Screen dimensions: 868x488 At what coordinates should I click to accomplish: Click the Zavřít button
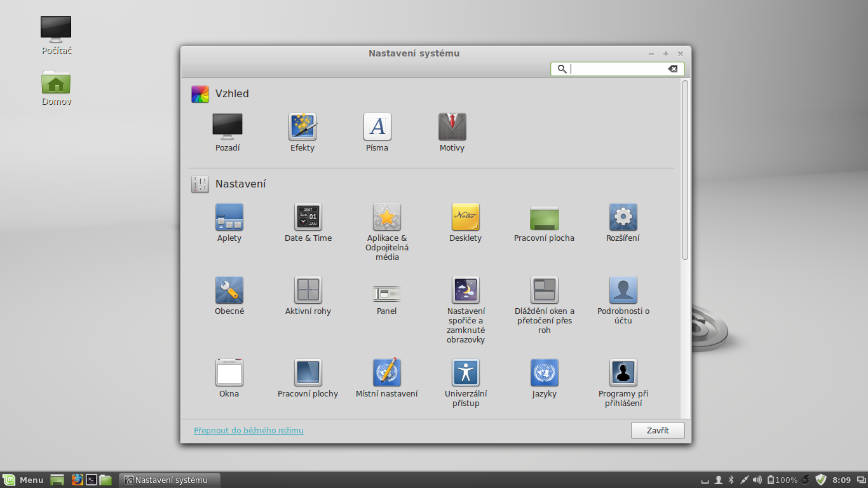[657, 430]
